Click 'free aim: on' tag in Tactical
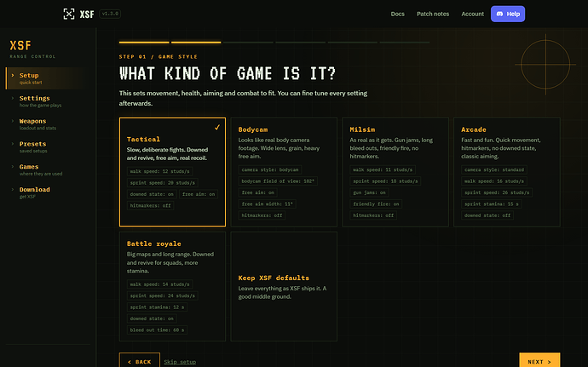588x367 pixels. [199, 194]
